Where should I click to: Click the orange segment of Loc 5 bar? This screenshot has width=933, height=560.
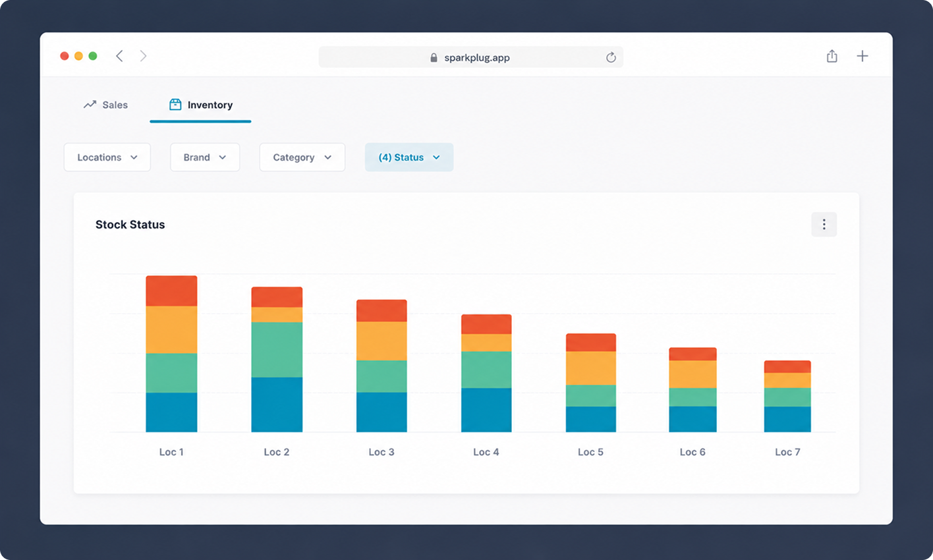(591, 368)
